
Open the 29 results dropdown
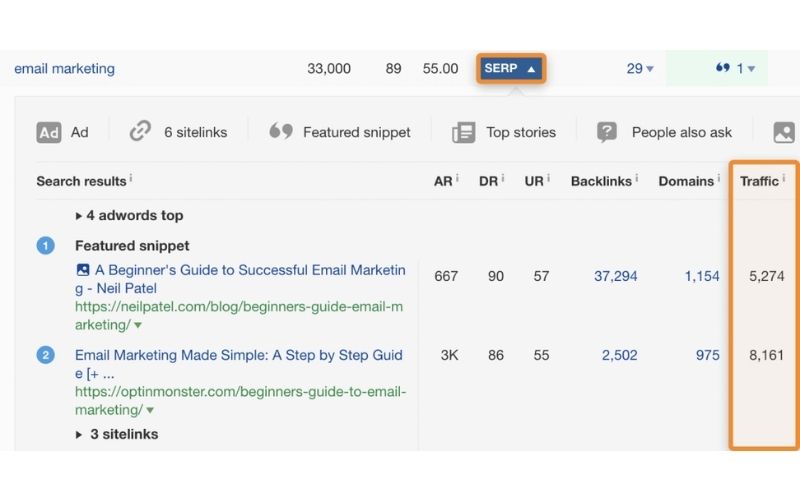pyautogui.click(x=640, y=68)
